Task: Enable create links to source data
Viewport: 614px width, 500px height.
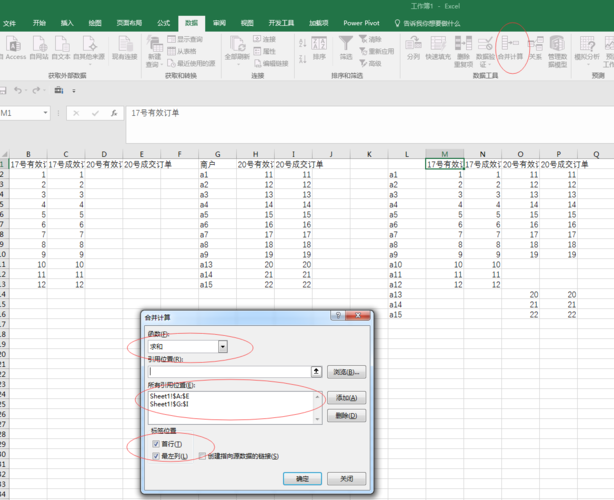Action: 202,456
